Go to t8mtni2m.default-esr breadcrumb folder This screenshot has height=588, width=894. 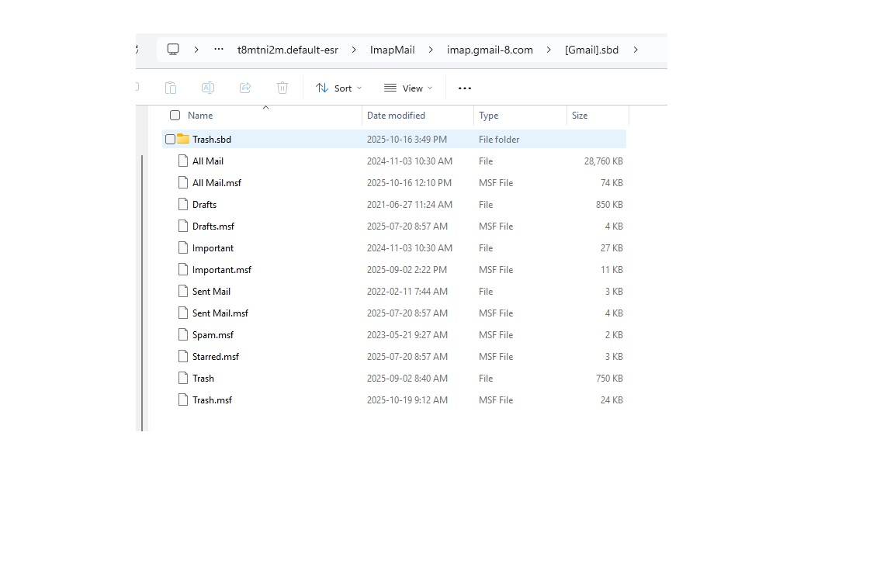288,50
